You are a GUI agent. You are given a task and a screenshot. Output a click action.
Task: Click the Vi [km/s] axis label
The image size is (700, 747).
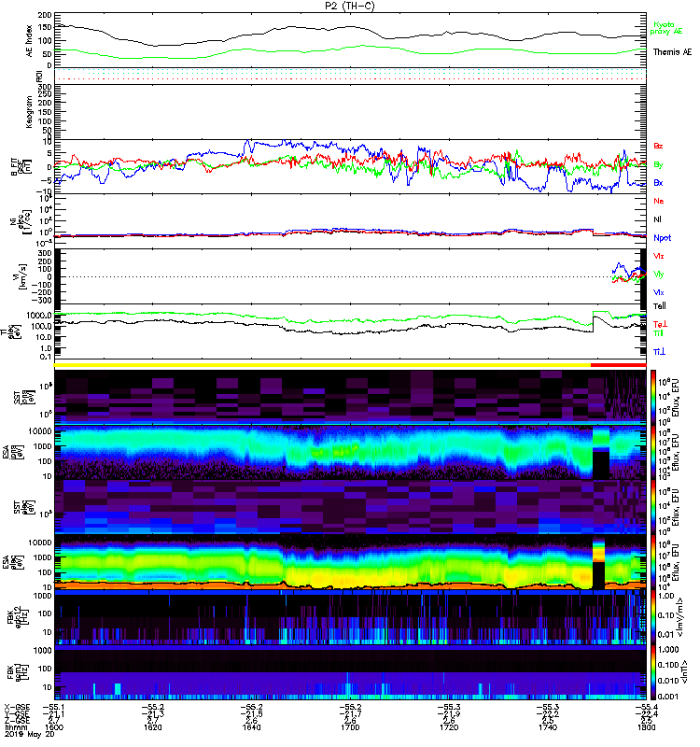click(21, 276)
